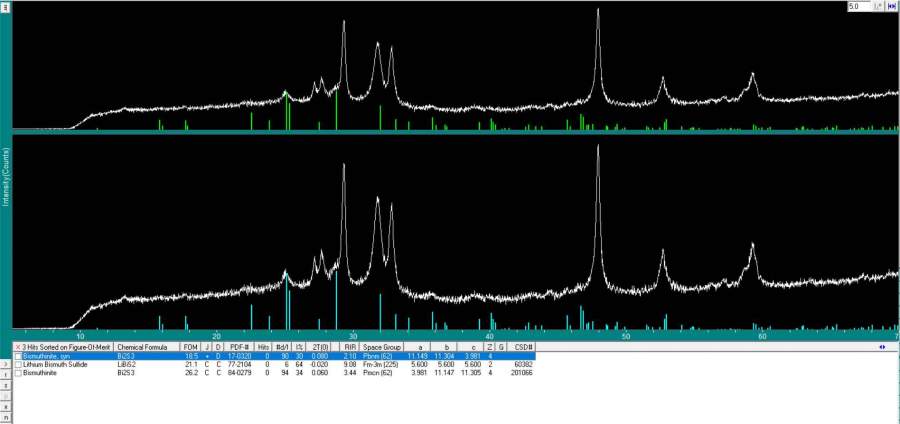Click the 5.0 value input field
Image resolution: width=900 pixels, height=424 pixels.
pos(859,6)
